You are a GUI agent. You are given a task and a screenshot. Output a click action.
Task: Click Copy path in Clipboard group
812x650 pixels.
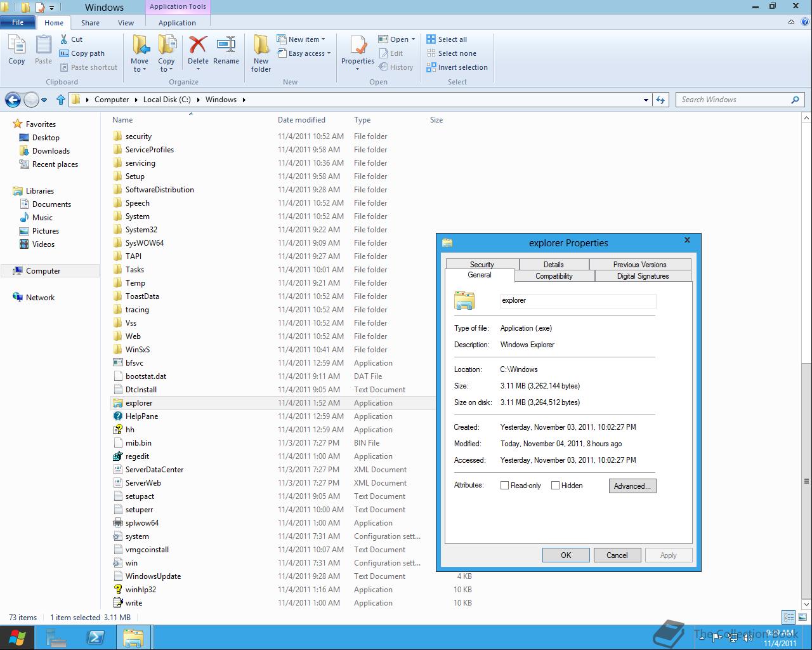82,53
